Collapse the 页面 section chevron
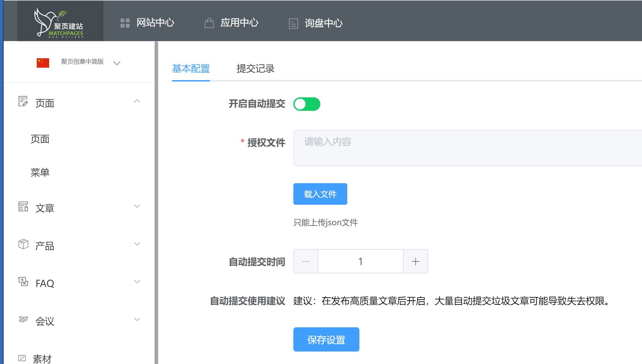642x364 pixels. [x=137, y=101]
